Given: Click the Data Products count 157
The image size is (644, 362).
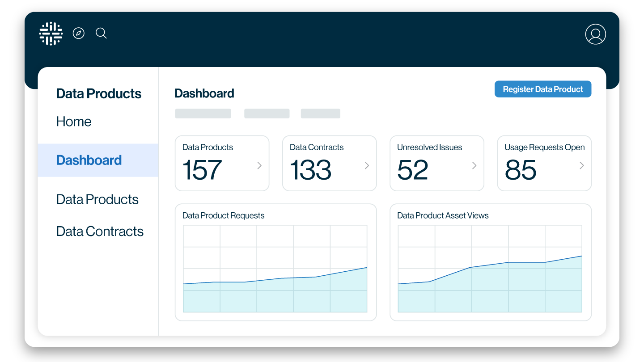Looking at the screenshot, I should [202, 170].
